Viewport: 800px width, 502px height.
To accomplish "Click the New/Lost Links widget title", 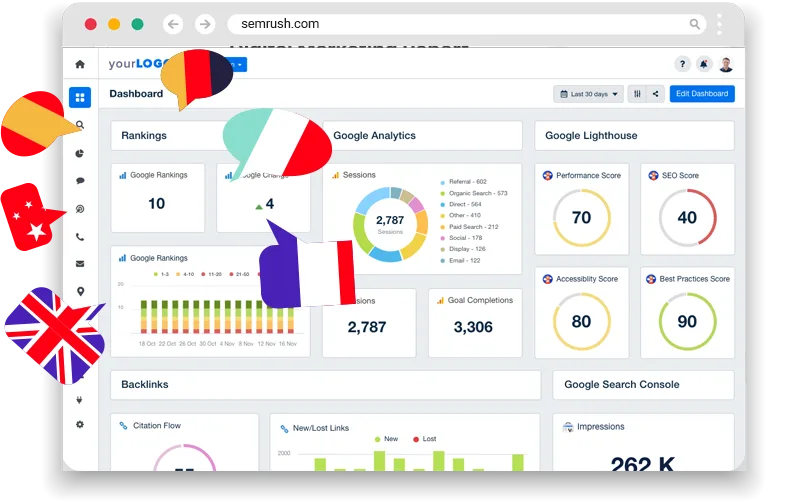I will tap(321, 428).
